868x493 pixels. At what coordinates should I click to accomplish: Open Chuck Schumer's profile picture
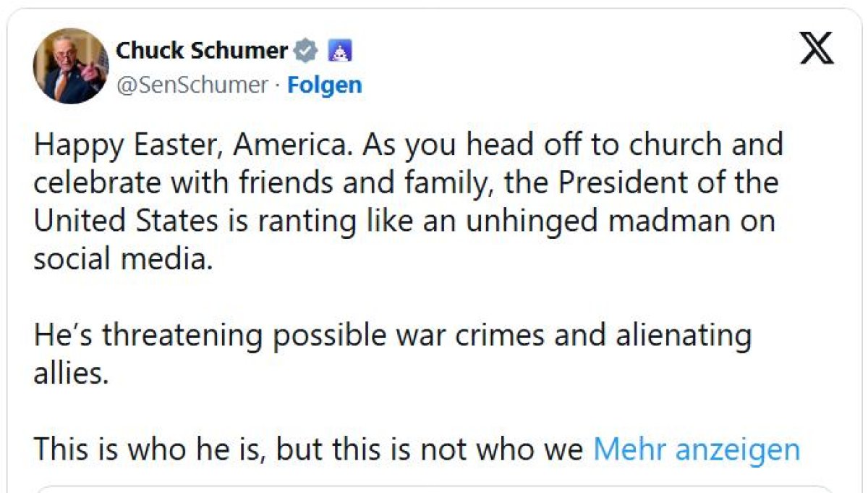pyautogui.click(x=70, y=67)
